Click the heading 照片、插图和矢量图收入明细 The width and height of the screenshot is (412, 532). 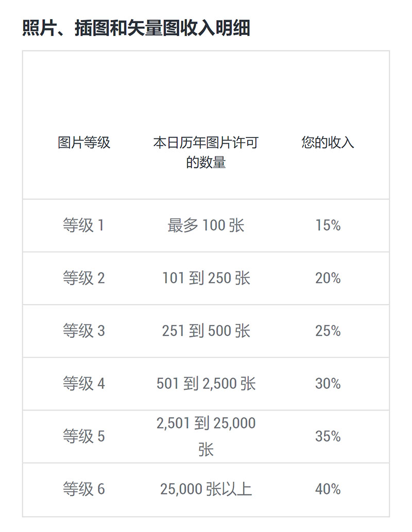click(136, 28)
